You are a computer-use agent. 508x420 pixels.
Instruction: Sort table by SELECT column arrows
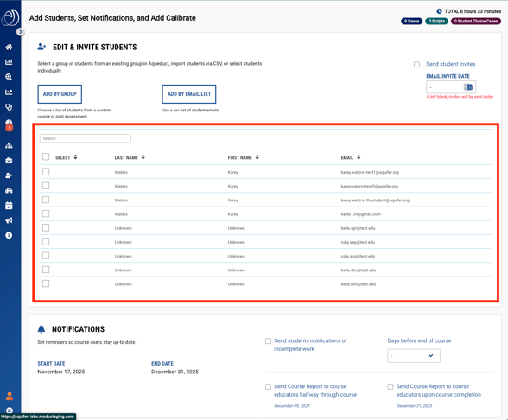[x=75, y=157]
